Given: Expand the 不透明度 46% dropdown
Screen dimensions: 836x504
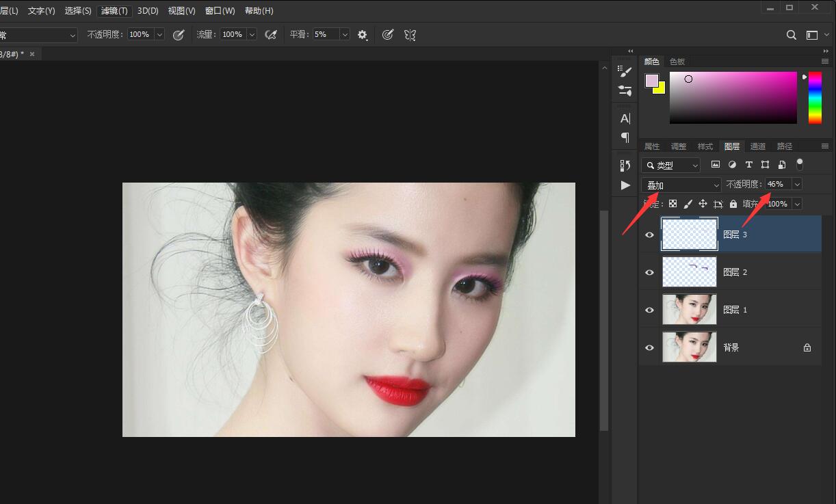Looking at the screenshot, I should [797, 184].
